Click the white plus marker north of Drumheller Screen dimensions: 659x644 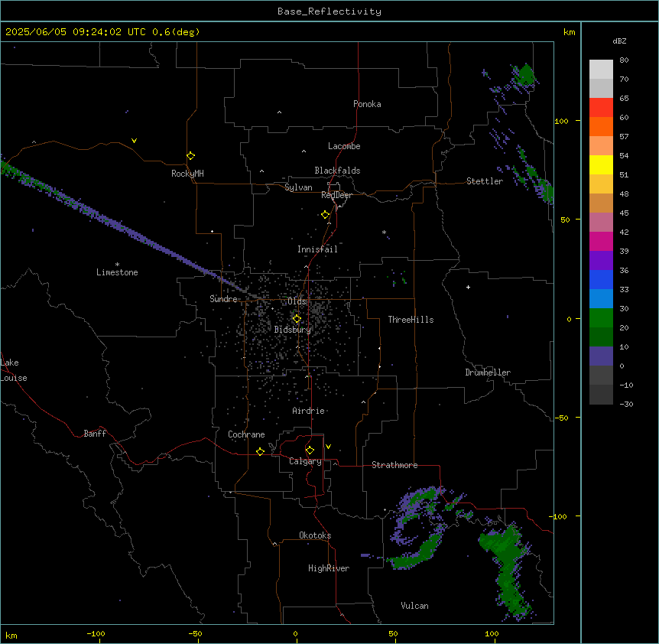[x=468, y=287]
